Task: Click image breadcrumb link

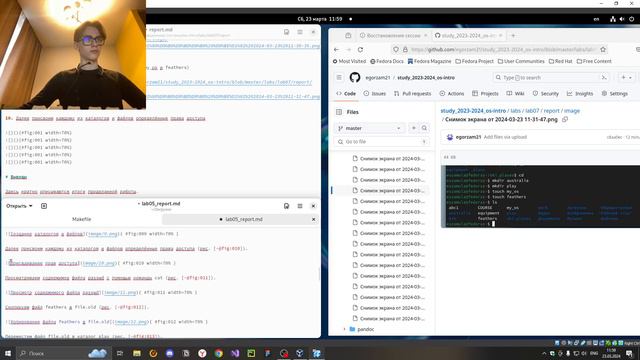Action: pos(571,111)
